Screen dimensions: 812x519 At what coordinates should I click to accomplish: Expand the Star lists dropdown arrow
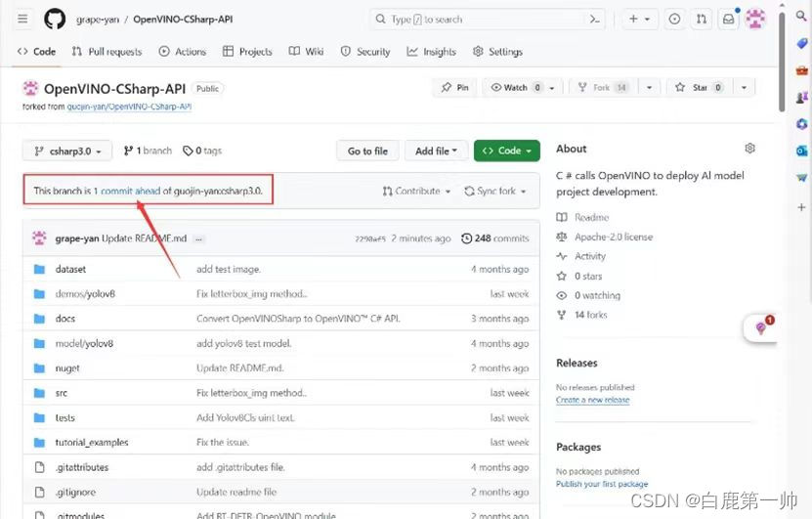click(x=745, y=88)
